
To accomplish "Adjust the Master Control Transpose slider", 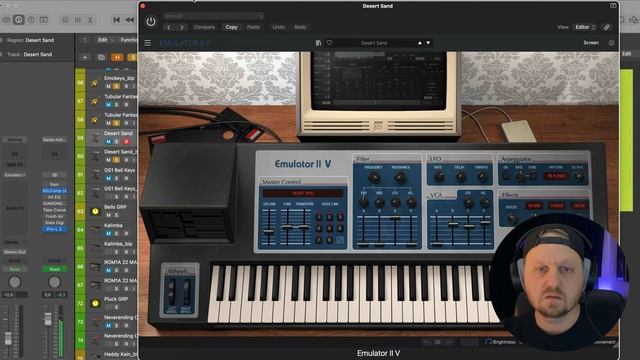I will 304,227.
